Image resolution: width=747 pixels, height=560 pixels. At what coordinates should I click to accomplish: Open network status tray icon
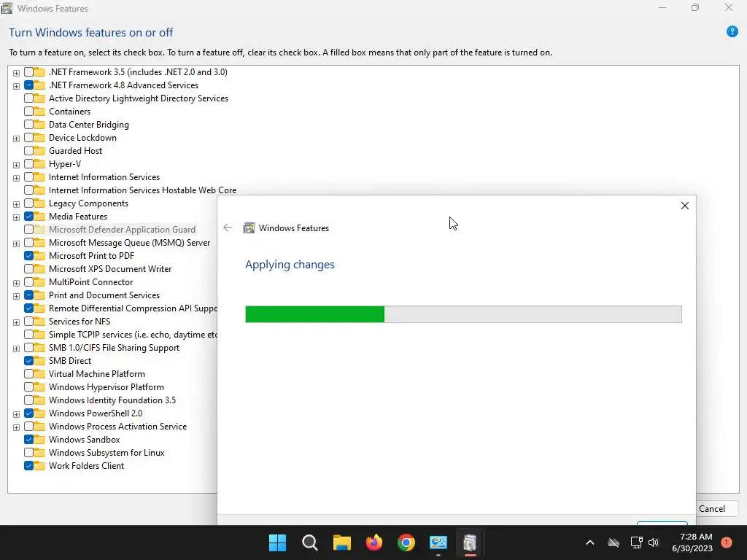pos(636,542)
